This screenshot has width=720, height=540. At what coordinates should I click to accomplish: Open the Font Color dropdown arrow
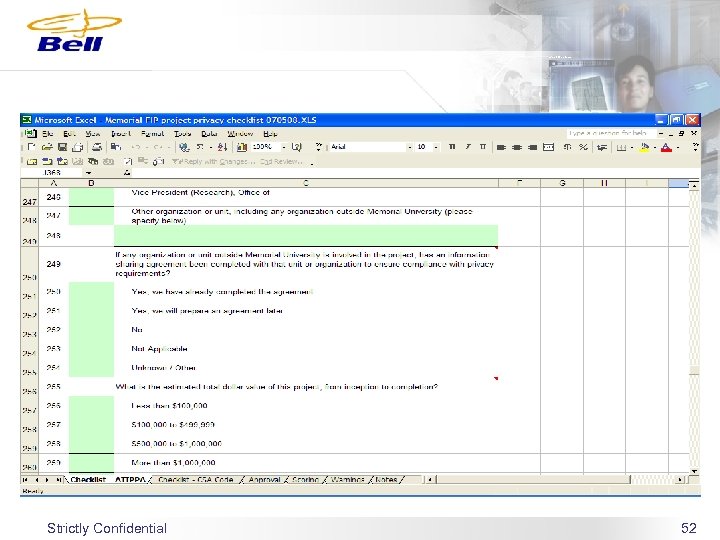(678, 147)
